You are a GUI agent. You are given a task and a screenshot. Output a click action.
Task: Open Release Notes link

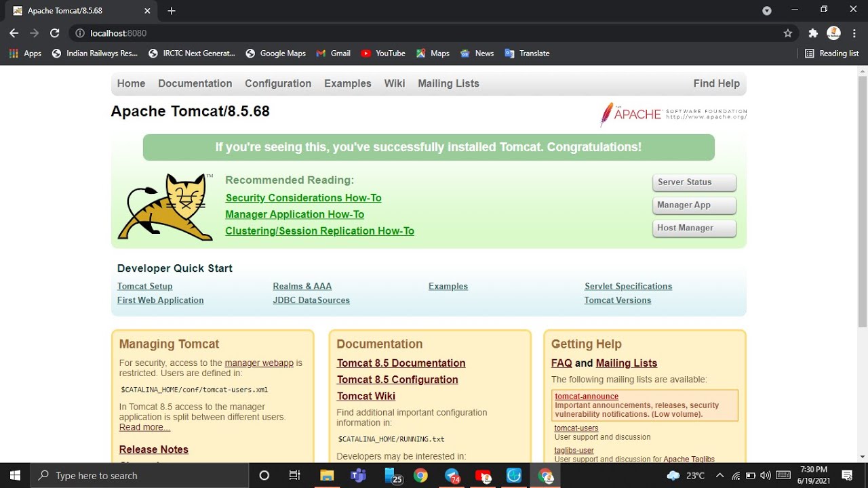tap(154, 449)
